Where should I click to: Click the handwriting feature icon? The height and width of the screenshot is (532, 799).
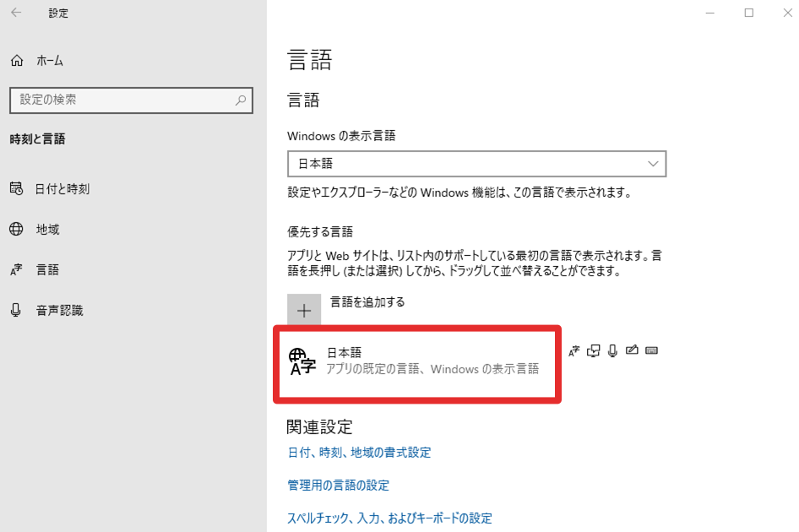point(632,350)
